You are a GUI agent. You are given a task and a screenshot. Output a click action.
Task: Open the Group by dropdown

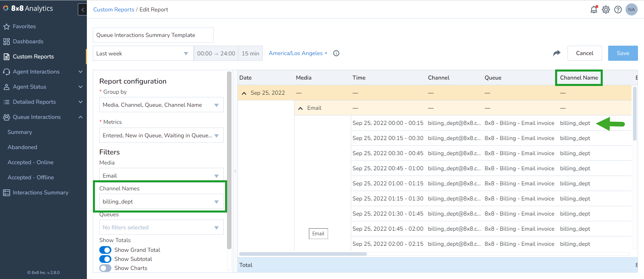[161, 105]
